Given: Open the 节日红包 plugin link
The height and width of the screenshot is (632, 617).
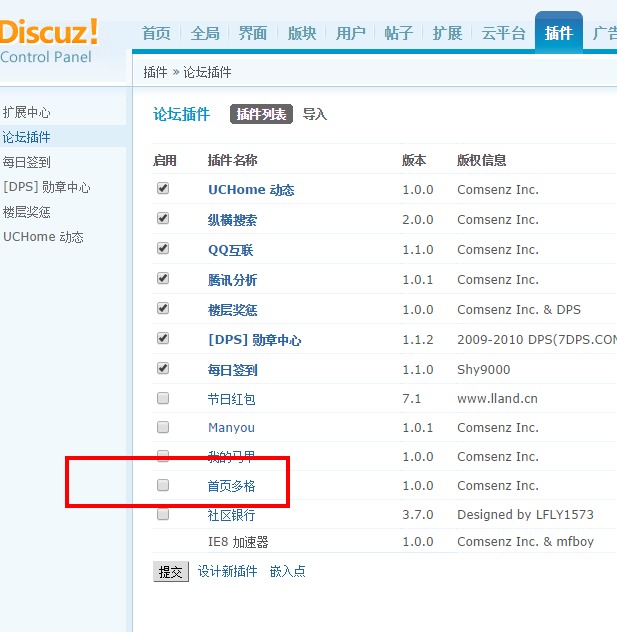Looking at the screenshot, I should (x=231, y=399).
